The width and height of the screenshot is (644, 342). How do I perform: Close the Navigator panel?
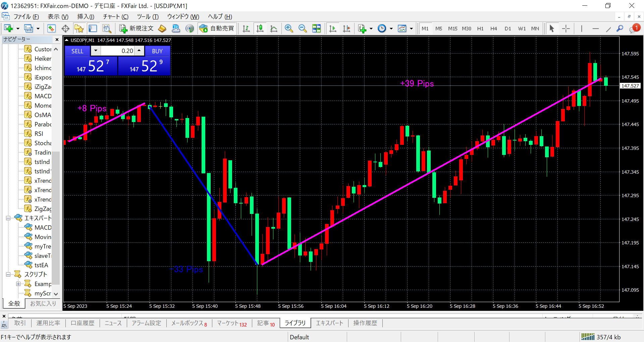click(x=57, y=40)
